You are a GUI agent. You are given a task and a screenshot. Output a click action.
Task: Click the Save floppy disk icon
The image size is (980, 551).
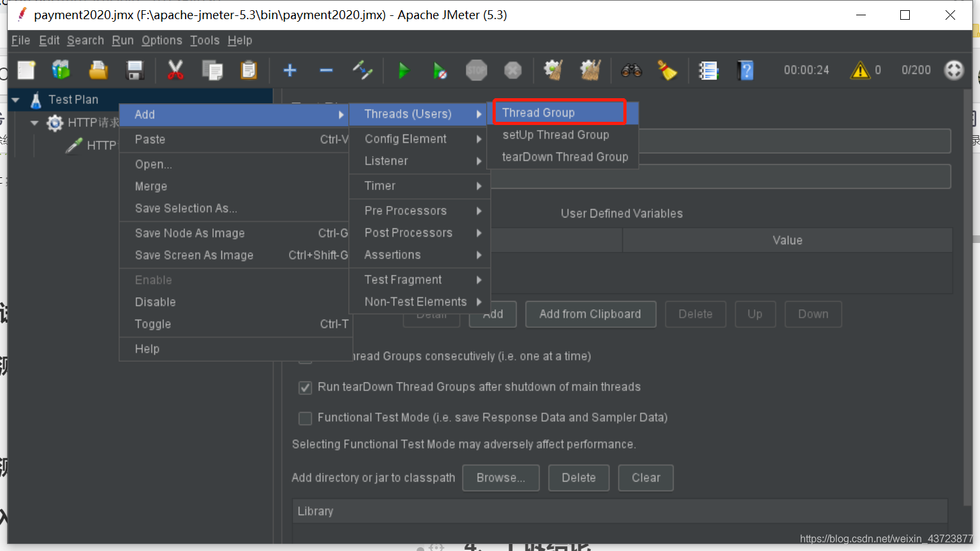(135, 70)
